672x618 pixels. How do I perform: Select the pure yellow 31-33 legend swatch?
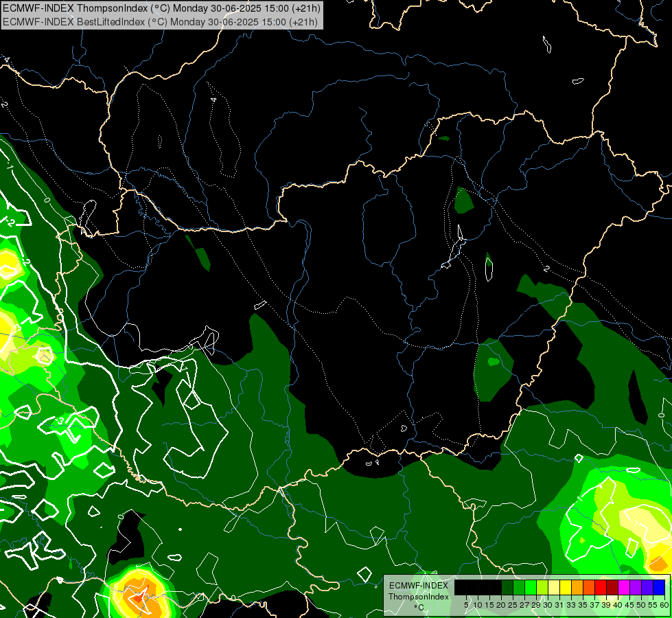[566, 587]
